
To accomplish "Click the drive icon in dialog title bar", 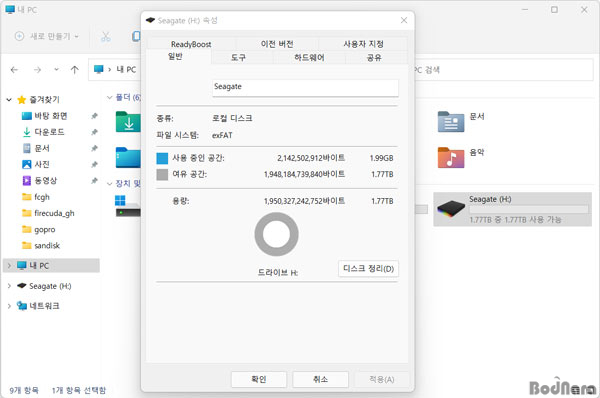I will [x=150, y=20].
